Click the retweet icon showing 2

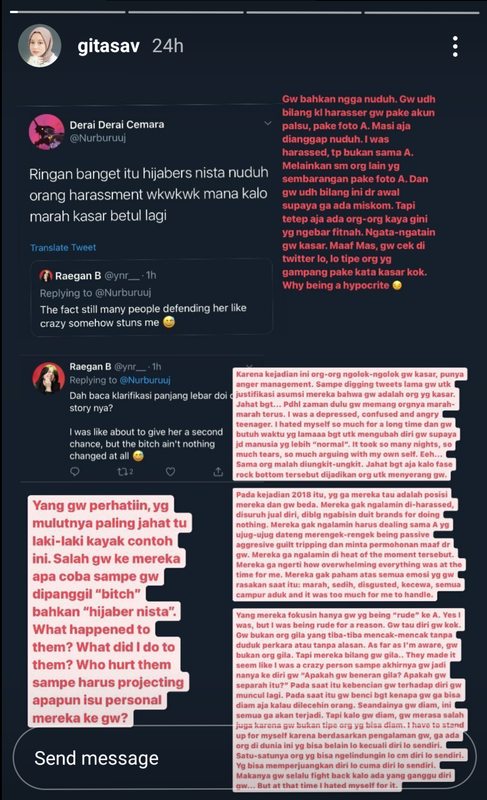[x=125, y=471]
